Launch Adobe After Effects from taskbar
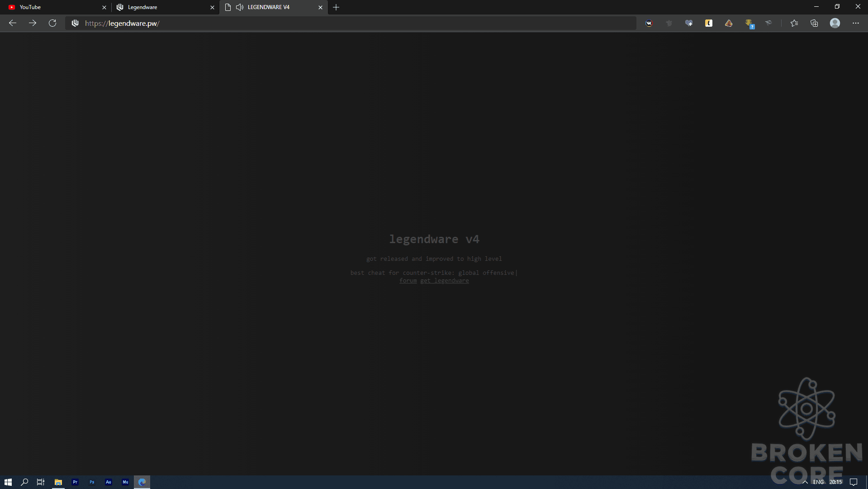868x489 pixels. pos(109,482)
